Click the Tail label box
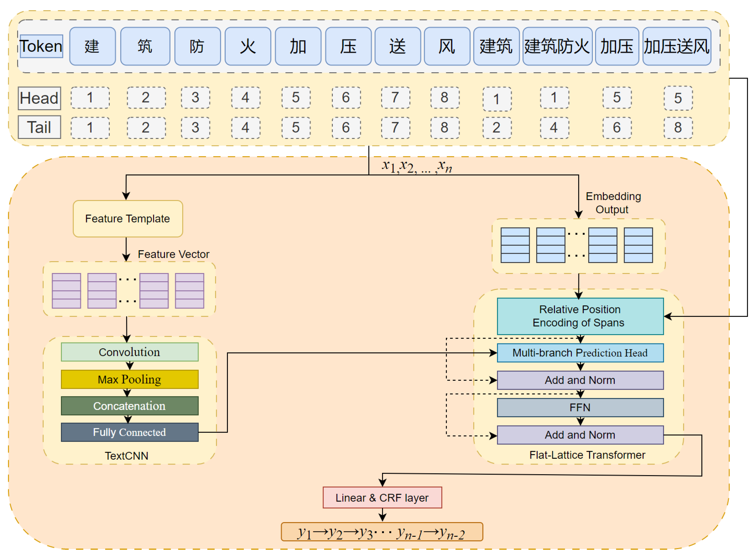Screen dimensions: 756x559 39,127
